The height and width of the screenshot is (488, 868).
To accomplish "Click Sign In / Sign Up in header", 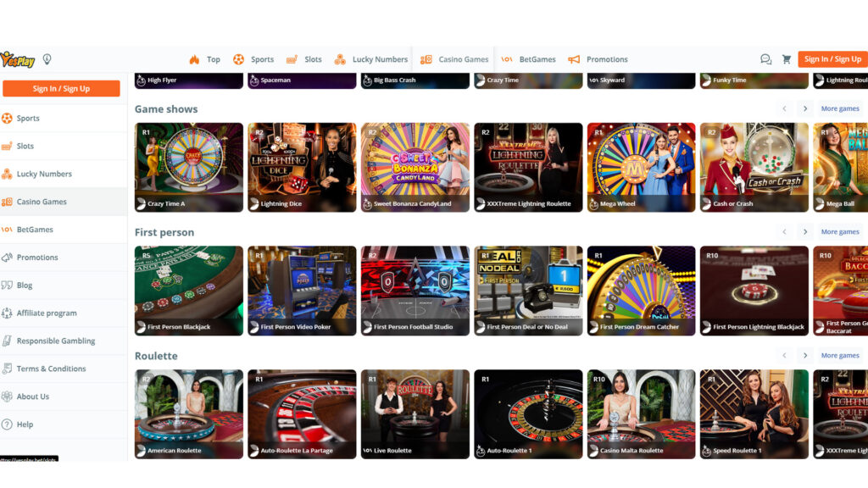I will coord(832,59).
